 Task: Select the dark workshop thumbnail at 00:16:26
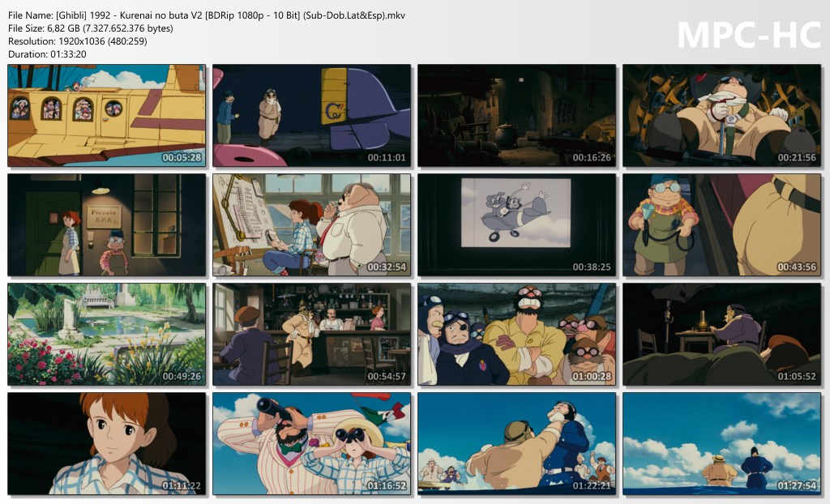tap(516, 115)
